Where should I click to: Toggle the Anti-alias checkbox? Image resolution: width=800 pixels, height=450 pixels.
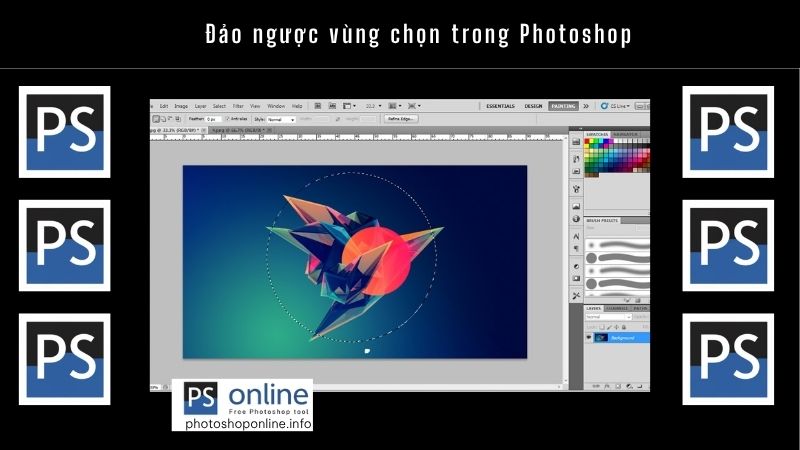228,119
